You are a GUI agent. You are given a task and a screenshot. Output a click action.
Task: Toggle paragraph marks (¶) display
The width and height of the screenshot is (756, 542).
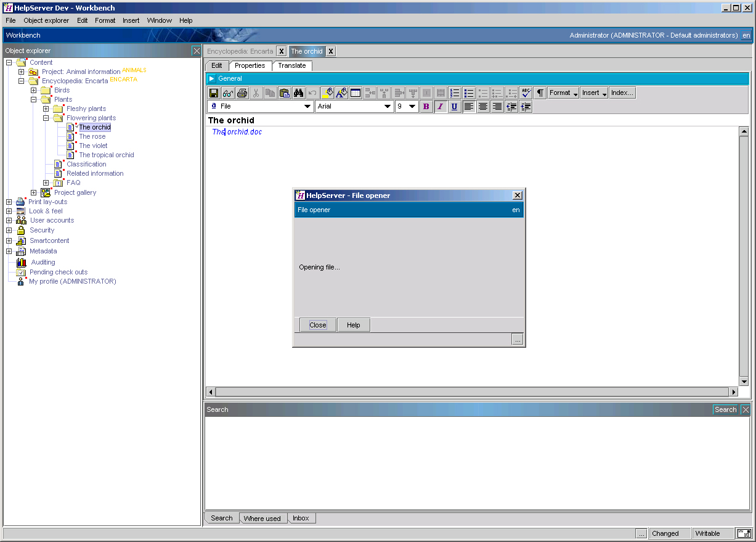point(540,93)
